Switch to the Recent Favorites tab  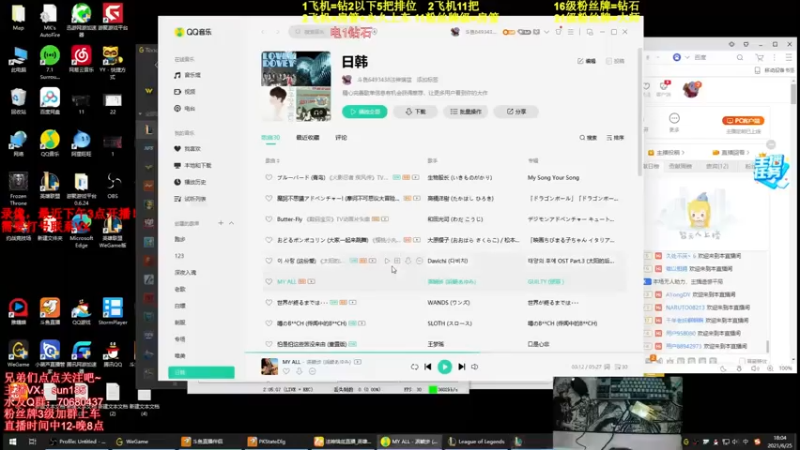coord(307,138)
